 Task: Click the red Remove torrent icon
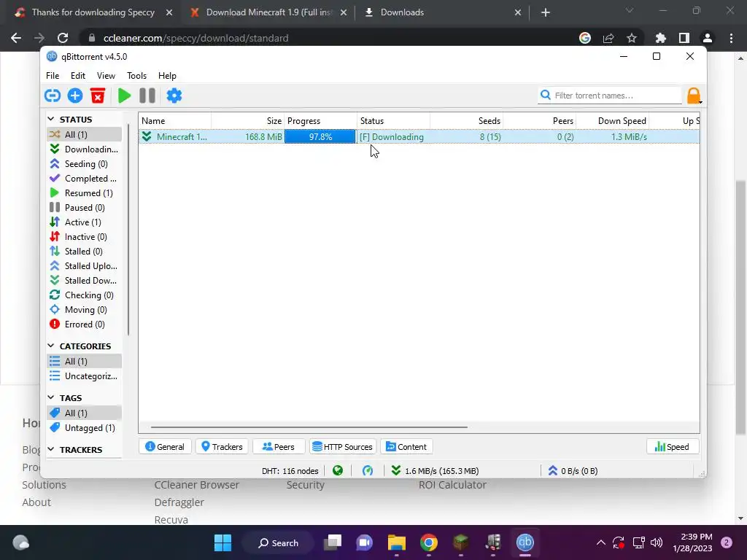pos(98,96)
